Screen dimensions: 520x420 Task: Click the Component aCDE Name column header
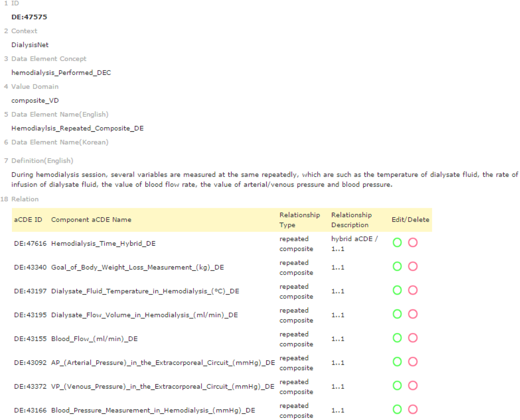coord(91,219)
